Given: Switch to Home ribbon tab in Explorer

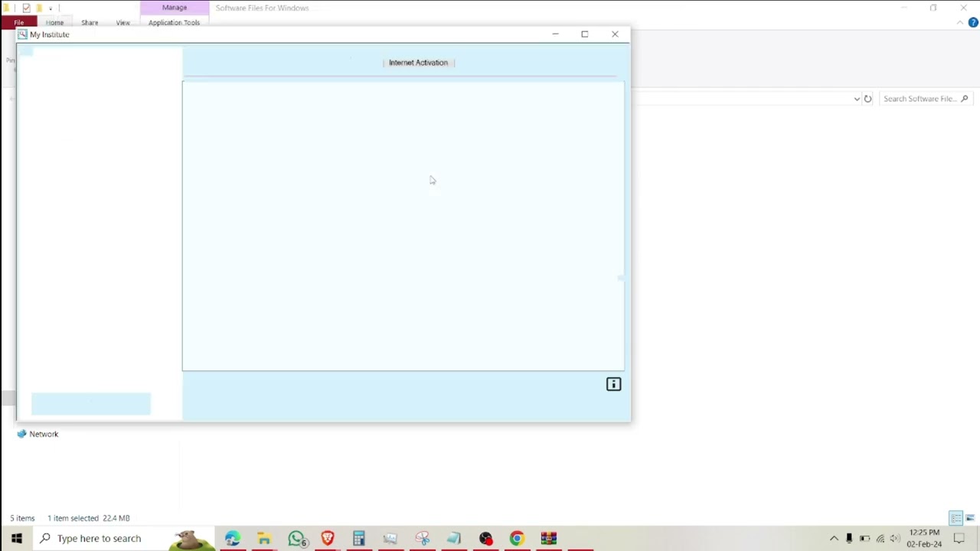Looking at the screenshot, I should pyautogui.click(x=54, y=23).
